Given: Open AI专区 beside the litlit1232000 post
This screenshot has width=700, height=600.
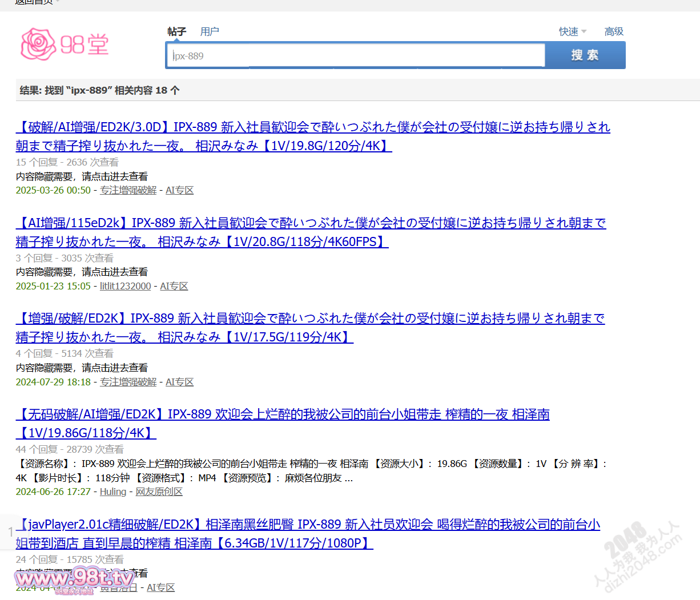Looking at the screenshot, I should [174, 286].
